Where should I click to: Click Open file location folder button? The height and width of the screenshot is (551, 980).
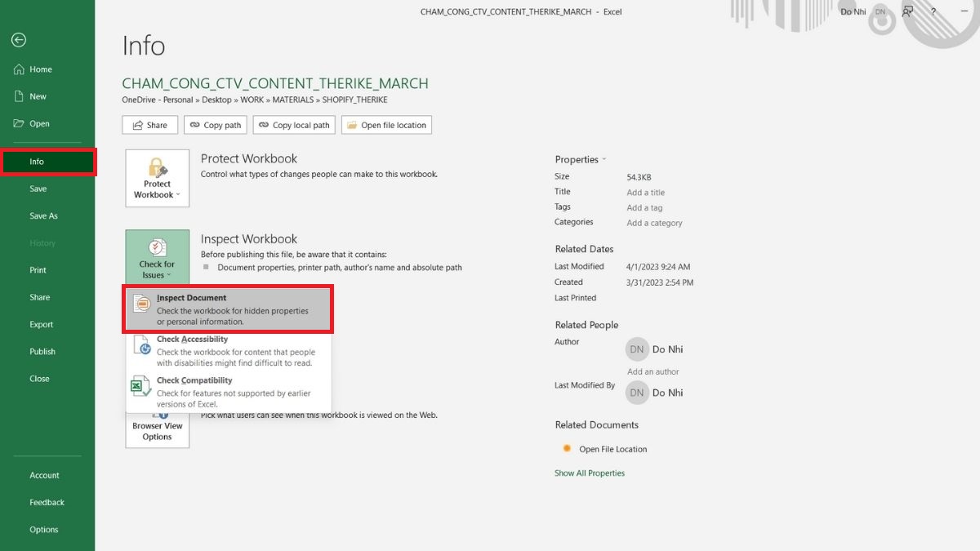(x=386, y=125)
